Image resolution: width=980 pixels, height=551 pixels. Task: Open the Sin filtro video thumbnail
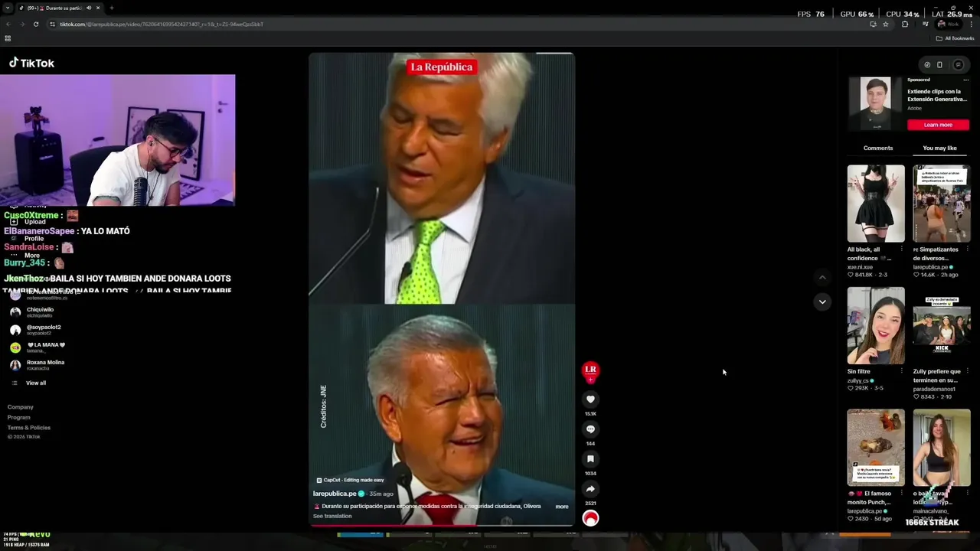876,325
